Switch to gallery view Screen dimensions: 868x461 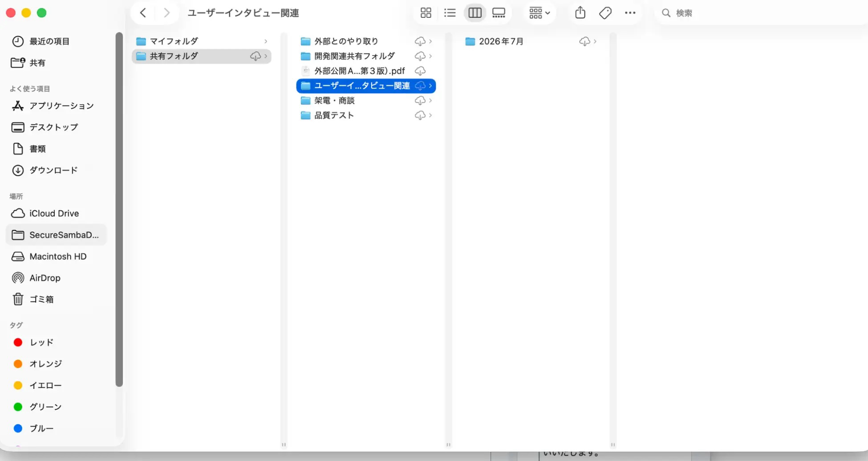[x=499, y=13]
